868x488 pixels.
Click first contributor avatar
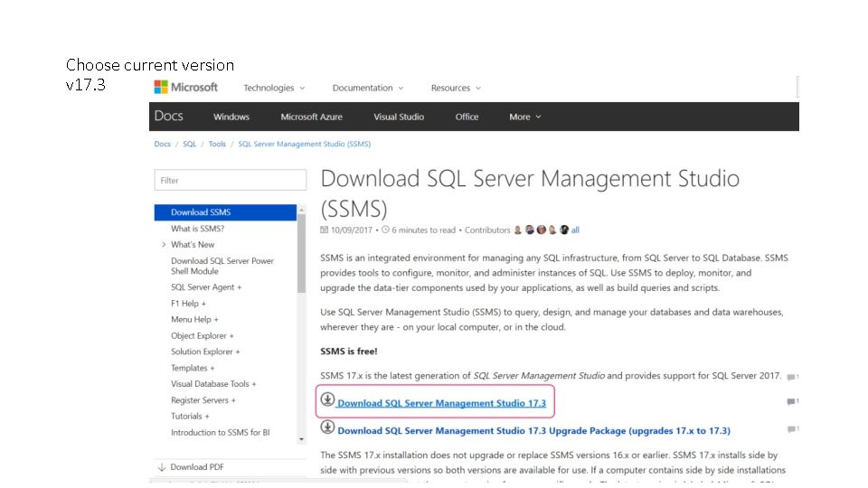(518, 230)
